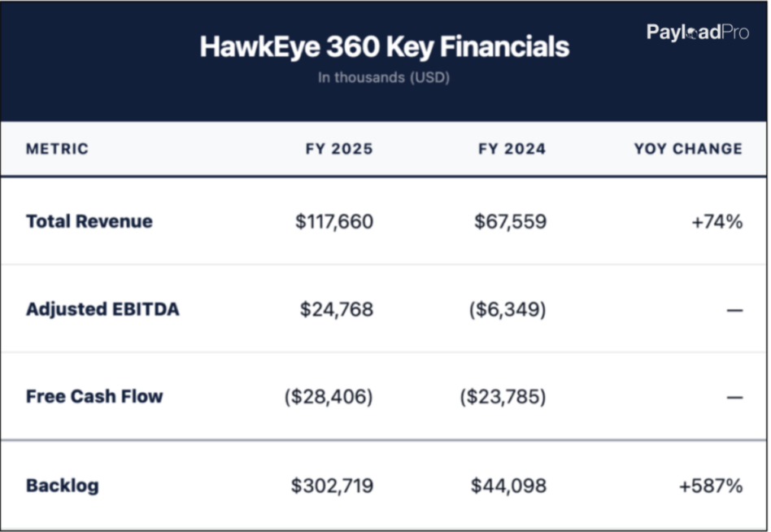
Task: Click the Total Revenue row label
Action: [x=89, y=221]
